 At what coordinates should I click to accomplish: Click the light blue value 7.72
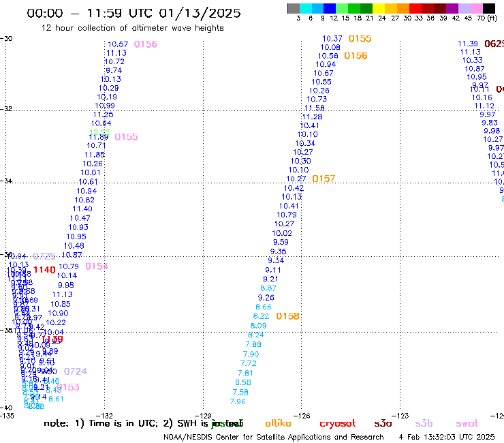[249, 363]
